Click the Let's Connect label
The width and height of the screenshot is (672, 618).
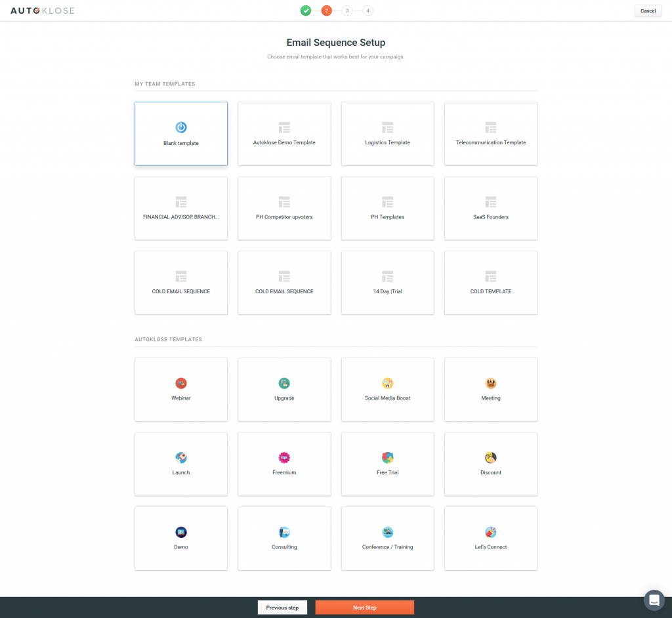coord(491,547)
